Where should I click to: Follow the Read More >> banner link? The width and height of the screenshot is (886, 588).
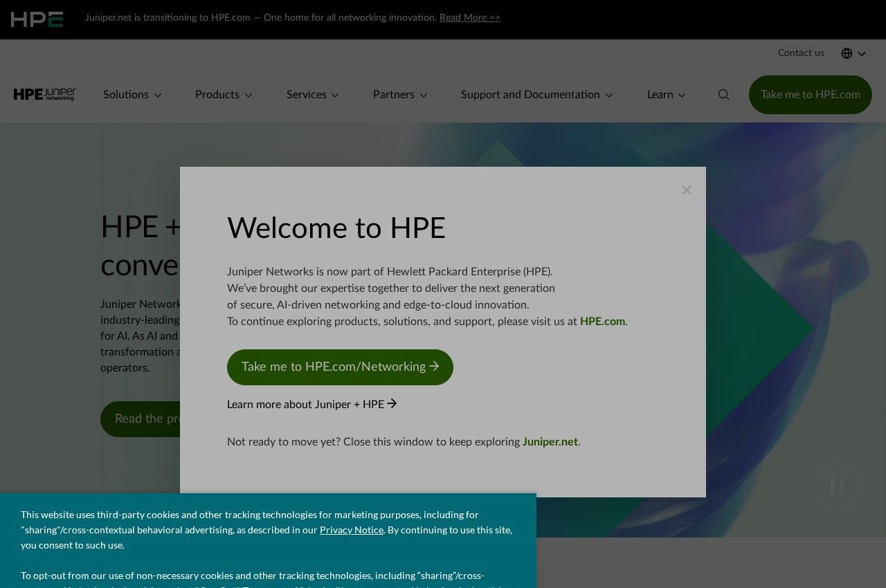(x=470, y=18)
